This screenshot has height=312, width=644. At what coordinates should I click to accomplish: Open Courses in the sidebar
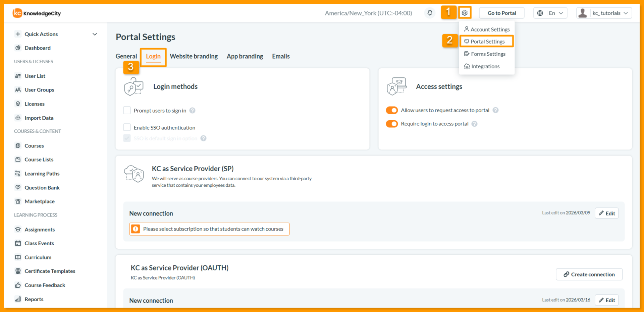(x=34, y=146)
